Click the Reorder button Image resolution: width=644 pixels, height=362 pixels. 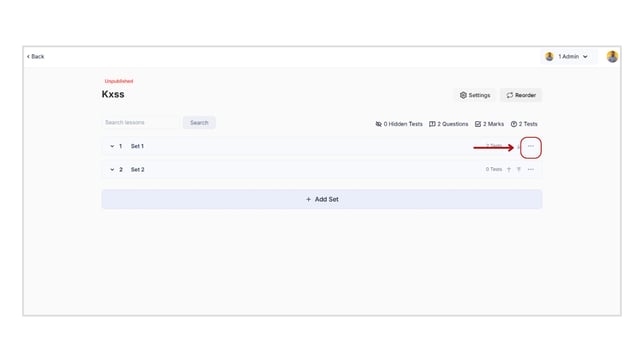coord(521,95)
